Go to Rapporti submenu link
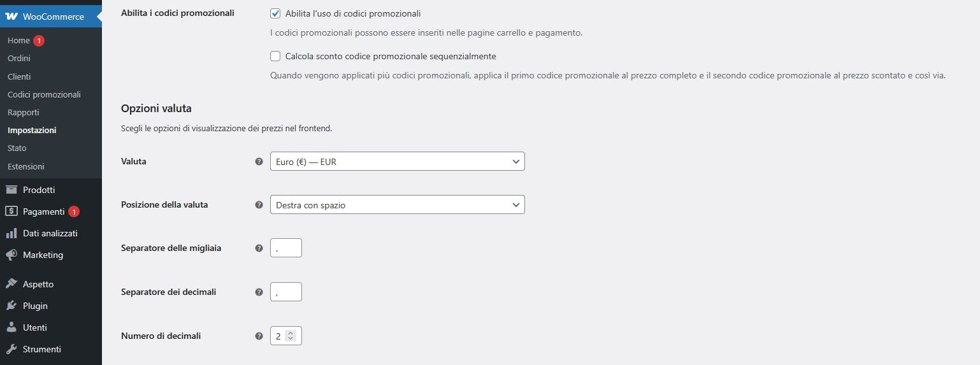The height and width of the screenshot is (365, 980). 24,112
